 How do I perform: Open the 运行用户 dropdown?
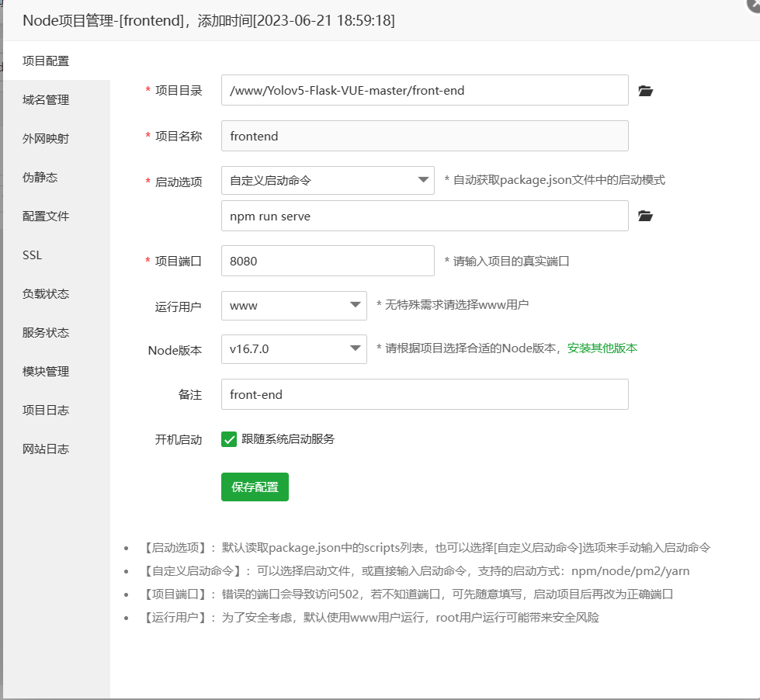click(293, 306)
